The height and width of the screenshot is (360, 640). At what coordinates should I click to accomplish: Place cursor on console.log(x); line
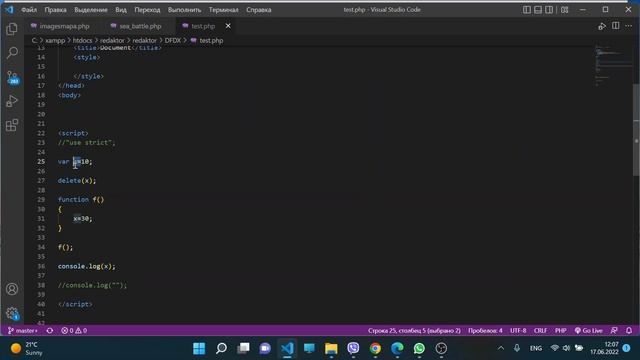click(87, 266)
